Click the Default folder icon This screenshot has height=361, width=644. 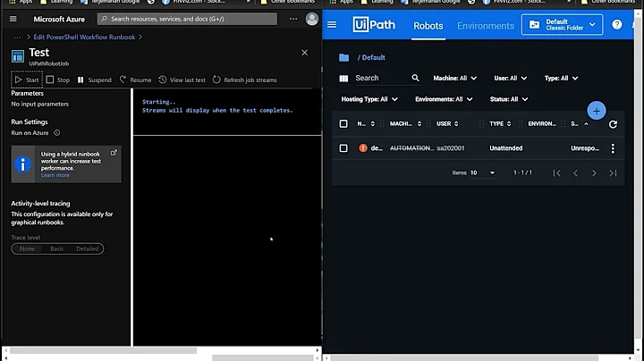pos(343,57)
